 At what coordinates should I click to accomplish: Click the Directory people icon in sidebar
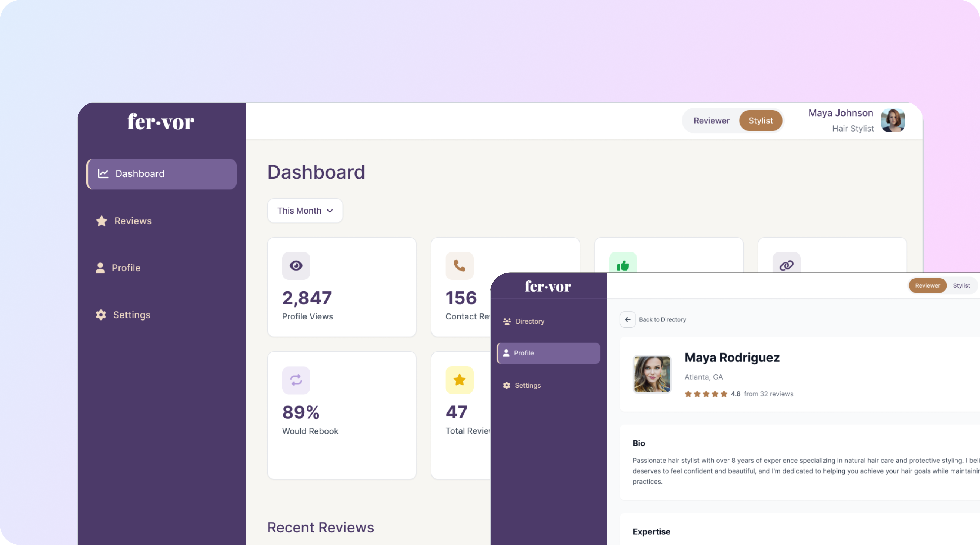(507, 321)
